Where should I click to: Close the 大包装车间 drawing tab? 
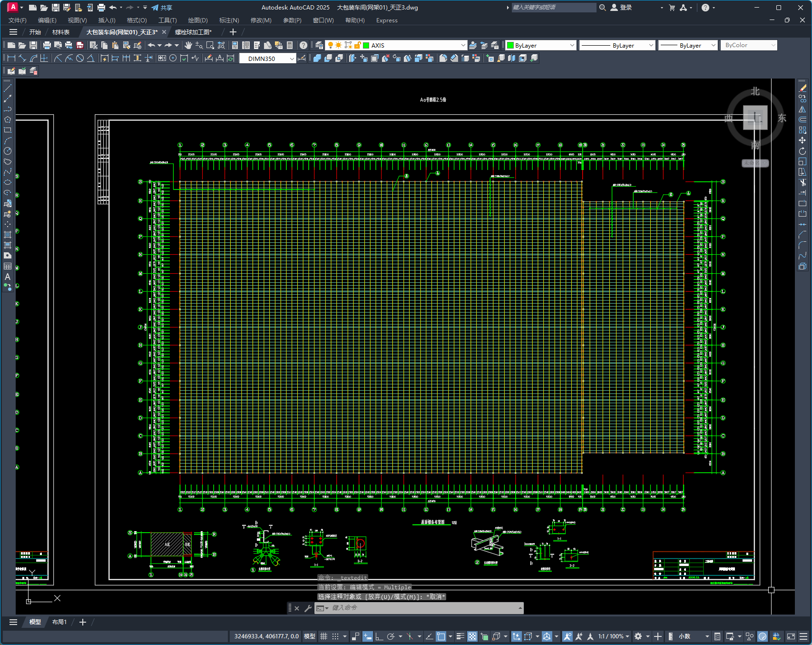click(x=164, y=32)
